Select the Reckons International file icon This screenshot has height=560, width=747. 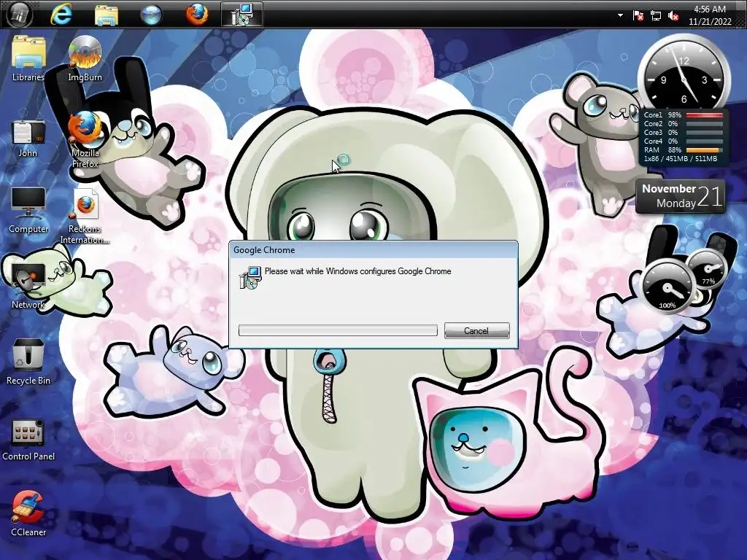pos(85,216)
